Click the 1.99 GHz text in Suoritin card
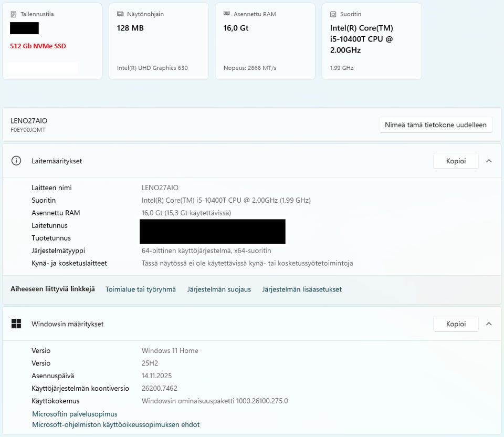The width and height of the screenshot is (504, 437). click(x=342, y=68)
